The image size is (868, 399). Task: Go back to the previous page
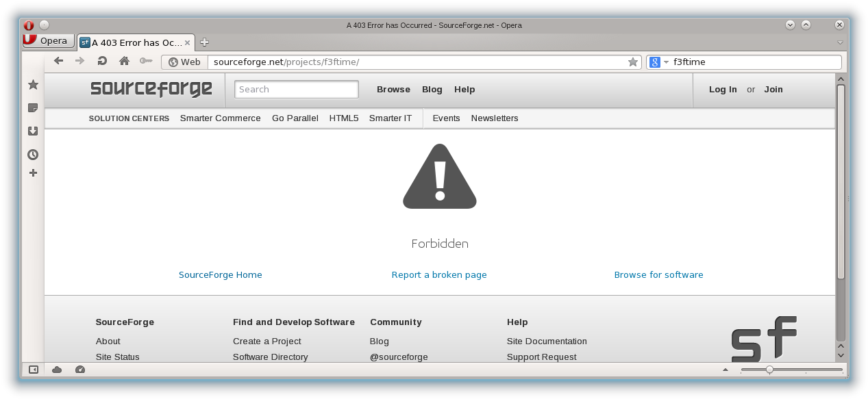click(x=59, y=61)
